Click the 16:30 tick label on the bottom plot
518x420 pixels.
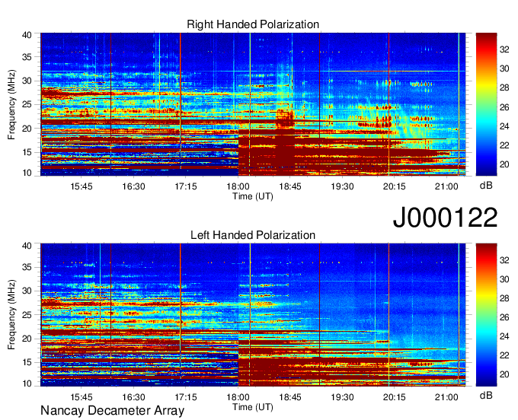[x=133, y=397]
